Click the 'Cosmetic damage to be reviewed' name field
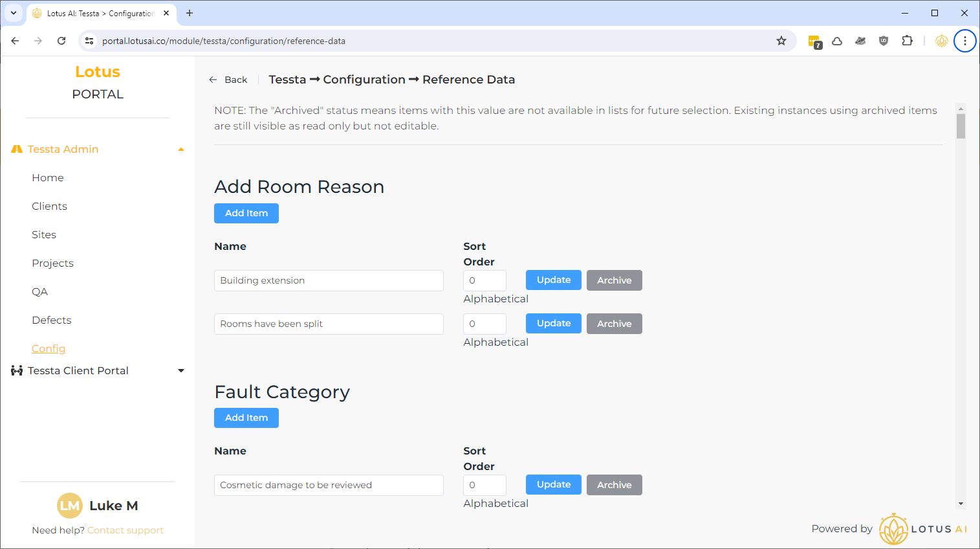Screen dimensions: 980x549 click(x=329, y=485)
